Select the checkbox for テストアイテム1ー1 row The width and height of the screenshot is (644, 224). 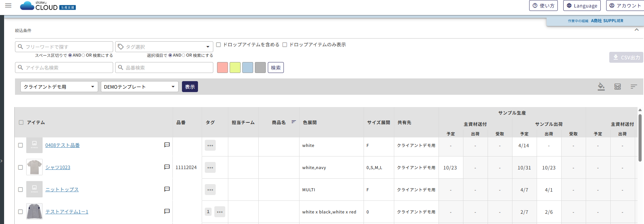(x=20, y=212)
